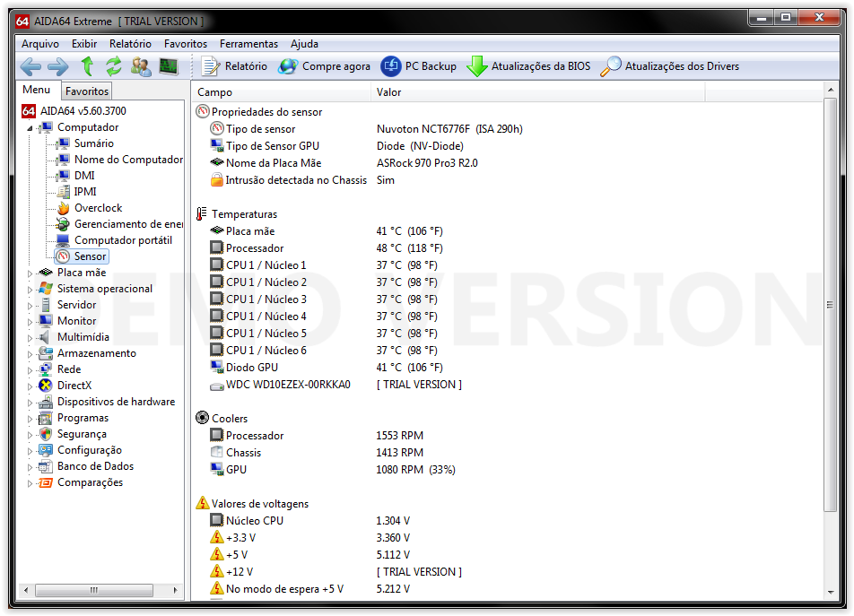This screenshot has height=616, width=854.
Task: Select the Chassis cooler row
Action: click(507, 453)
